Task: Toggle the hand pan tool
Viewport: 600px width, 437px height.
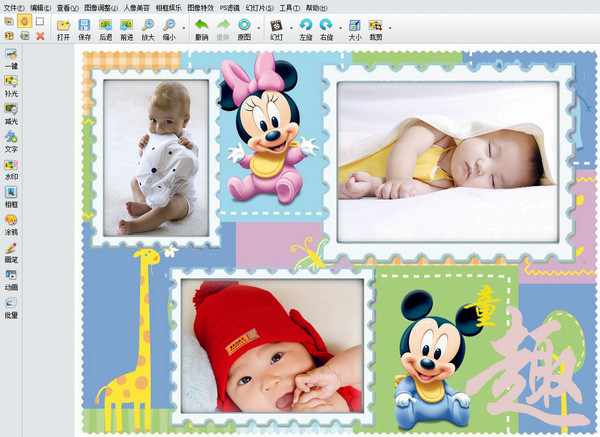Action: coord(24,21)
